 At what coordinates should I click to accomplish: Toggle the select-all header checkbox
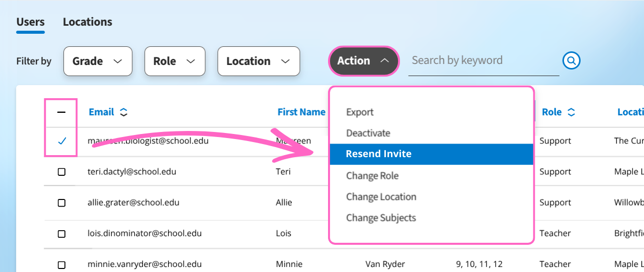(61, 112)
